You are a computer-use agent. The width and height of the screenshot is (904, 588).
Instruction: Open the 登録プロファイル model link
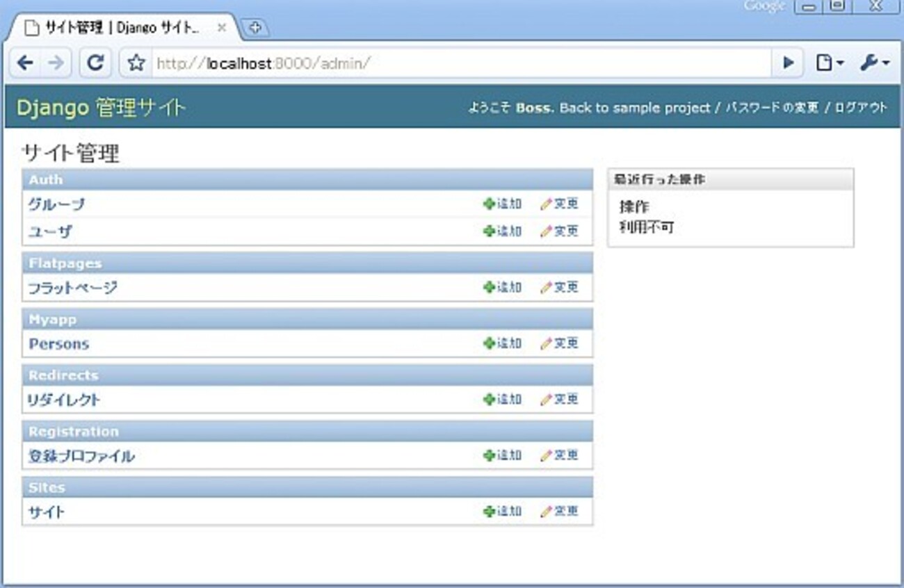click(81, 456)
